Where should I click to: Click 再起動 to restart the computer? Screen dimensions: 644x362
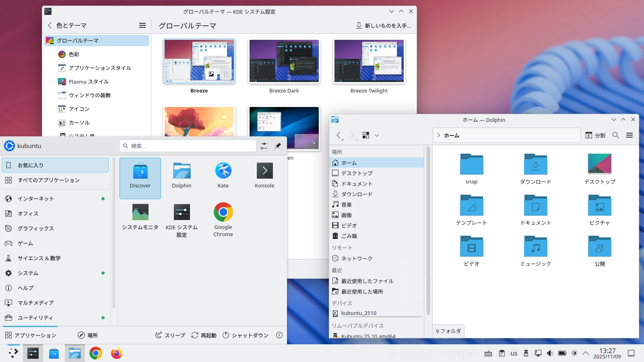click(204, 335)
